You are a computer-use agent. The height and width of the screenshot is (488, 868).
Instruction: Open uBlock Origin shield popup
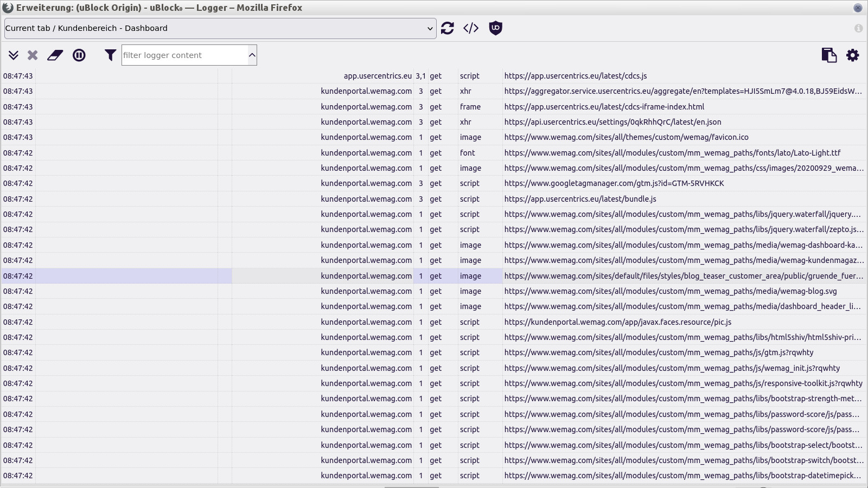(495, 28)
